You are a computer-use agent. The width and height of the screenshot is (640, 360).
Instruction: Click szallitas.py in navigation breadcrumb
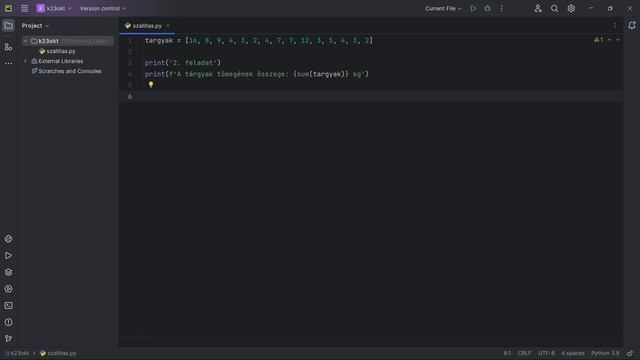pos(58,353)
